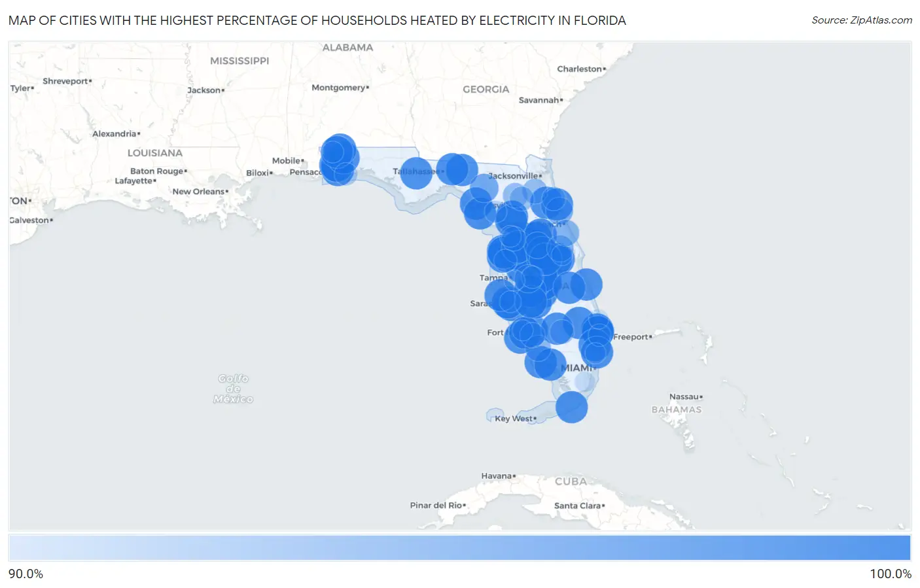
Task: Click the 100.0% legend maximum value
Action: 891,574
